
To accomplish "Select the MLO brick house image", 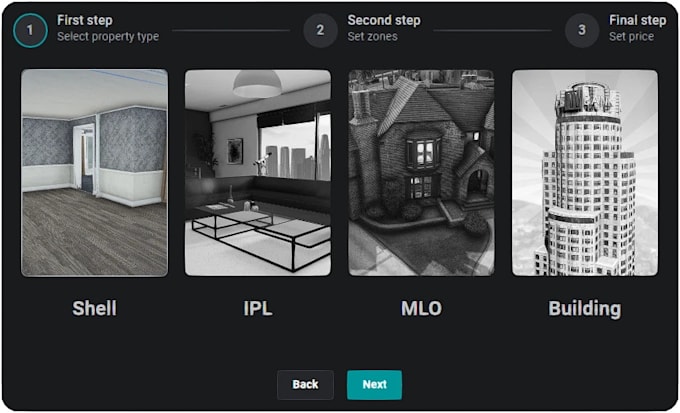I will (421, 173).
